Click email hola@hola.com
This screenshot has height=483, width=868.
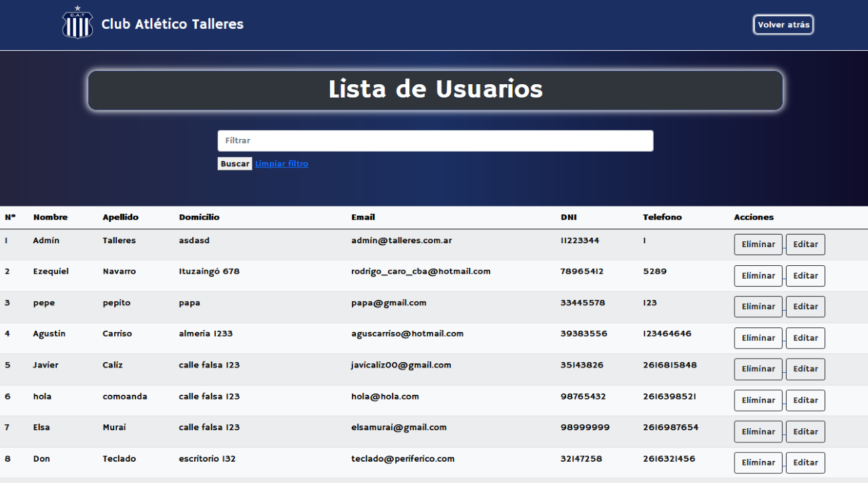point(385,396)
